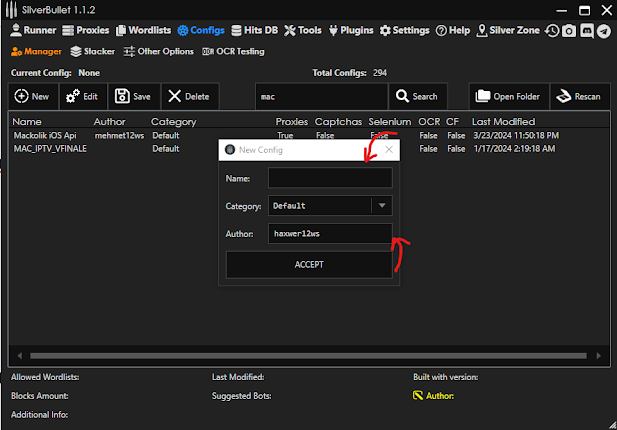Click the ACCEPT button

click(x=309, y=265)
